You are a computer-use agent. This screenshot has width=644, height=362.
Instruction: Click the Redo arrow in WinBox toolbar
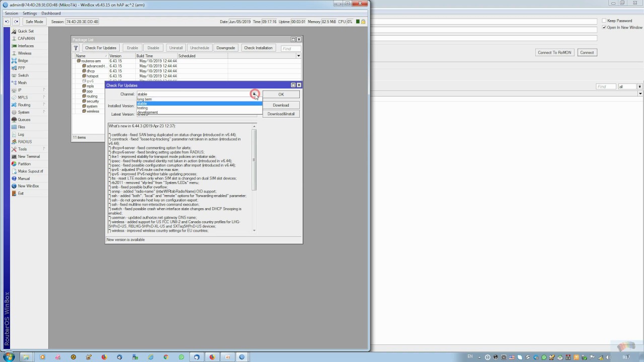tap(16, 22)
